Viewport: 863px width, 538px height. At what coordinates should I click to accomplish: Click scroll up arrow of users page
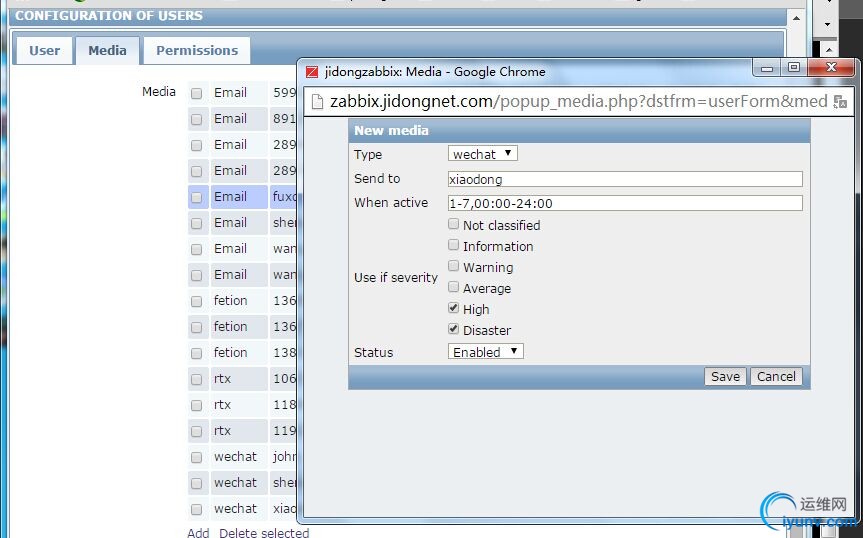click(x=796, y=18)
